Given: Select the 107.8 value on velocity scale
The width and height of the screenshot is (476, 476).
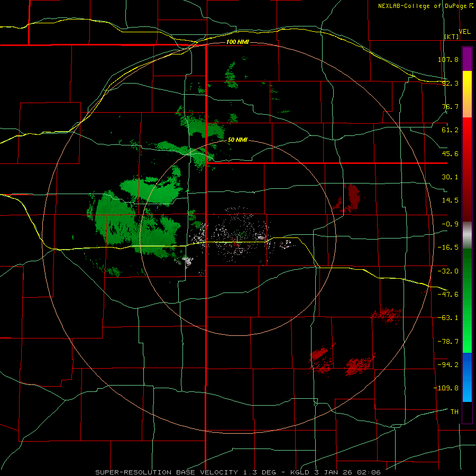Looking at the screenshot, I should point(448,59).
